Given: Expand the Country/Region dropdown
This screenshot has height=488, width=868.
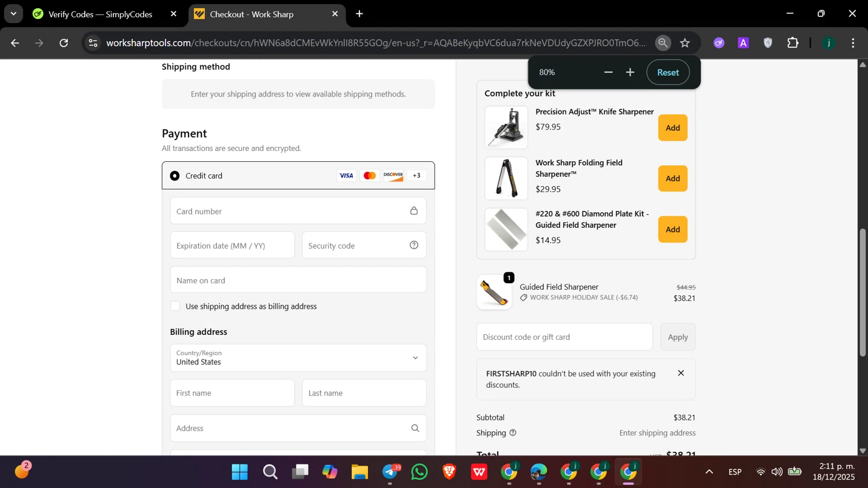Looking at the screenshot, I should (x=298, y=358).
